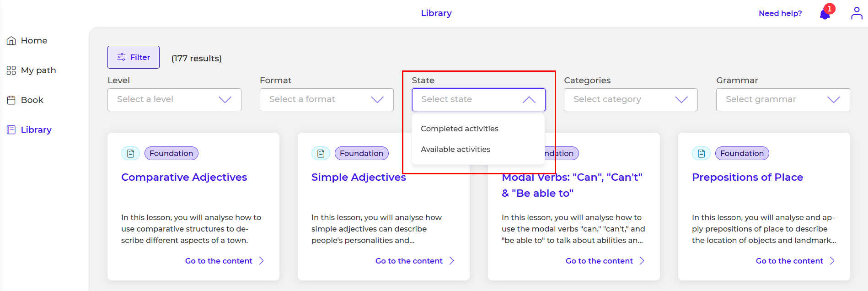Open the Select grammar dropdown

click(x=783, y=100)
